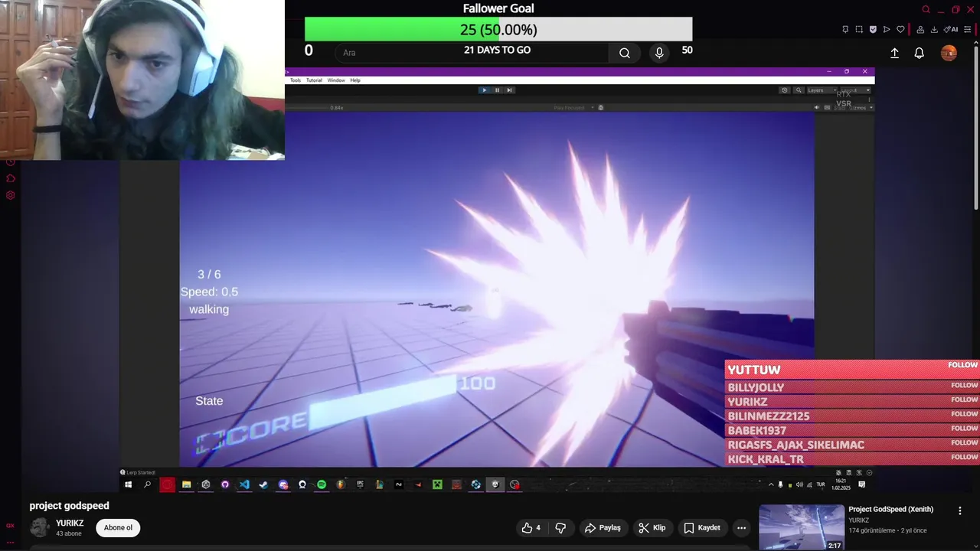Open the Tools menu in Unity window
The height and width of the screenshot is (551, 980).
tap(296, 80)
